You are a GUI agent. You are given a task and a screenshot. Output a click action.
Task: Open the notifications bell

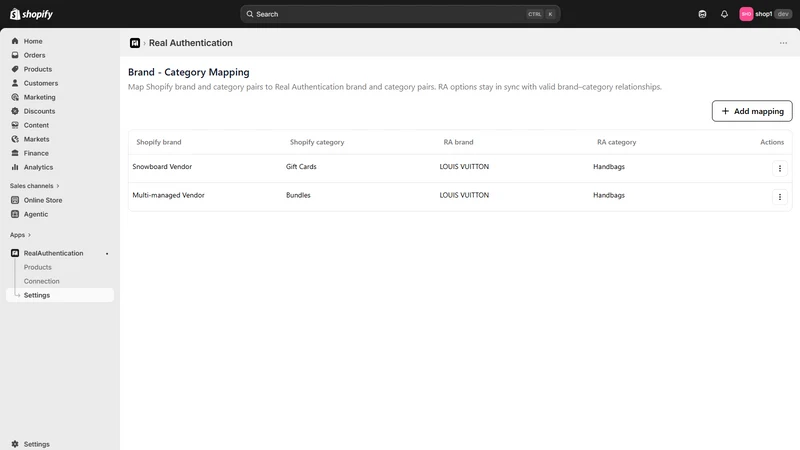click(x=724, y=14)
